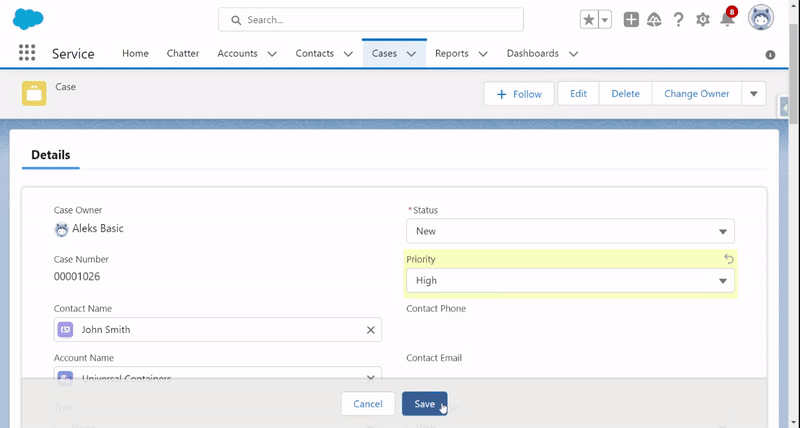
Task: Focus the global Search box
Action: [371, 20]
